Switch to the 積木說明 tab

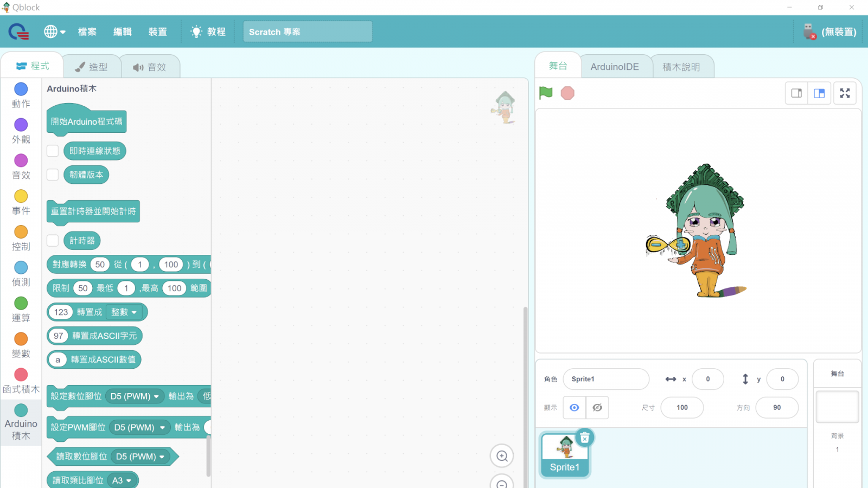pos(682,67)
